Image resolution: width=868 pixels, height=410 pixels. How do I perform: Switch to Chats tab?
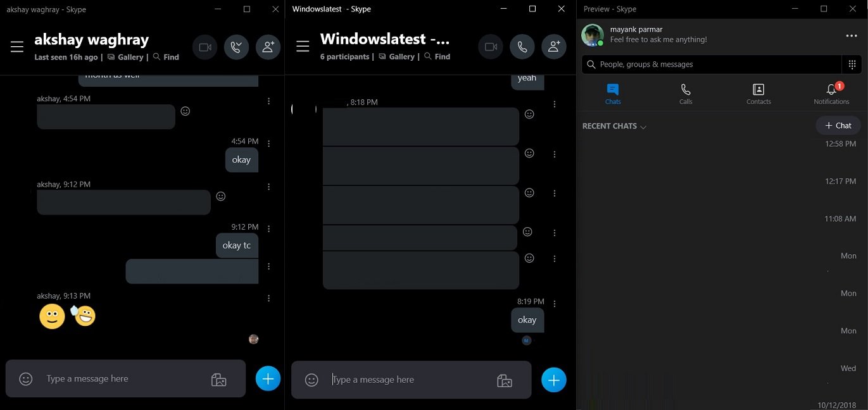[613, 94]
